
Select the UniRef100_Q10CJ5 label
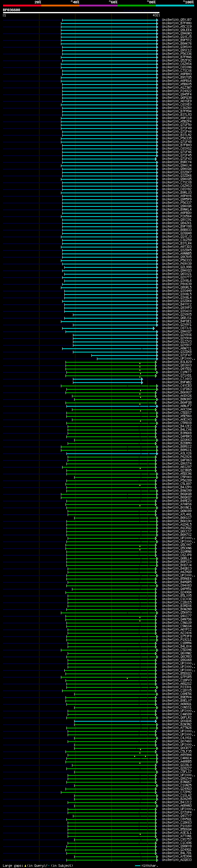pyautogui.click(x=177, y=37)
